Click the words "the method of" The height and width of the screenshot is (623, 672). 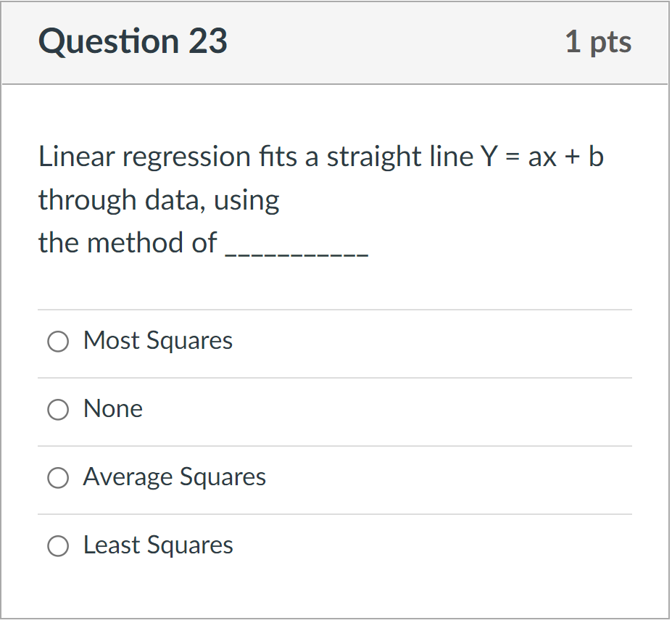tap(128, 243)
